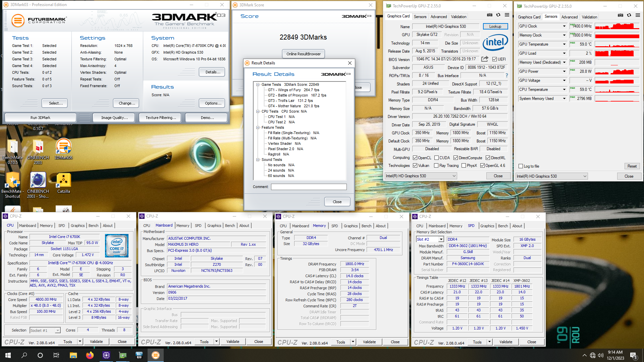Open the notification center icon
Screen dimensions: 644x362
[x=633, y=356]
